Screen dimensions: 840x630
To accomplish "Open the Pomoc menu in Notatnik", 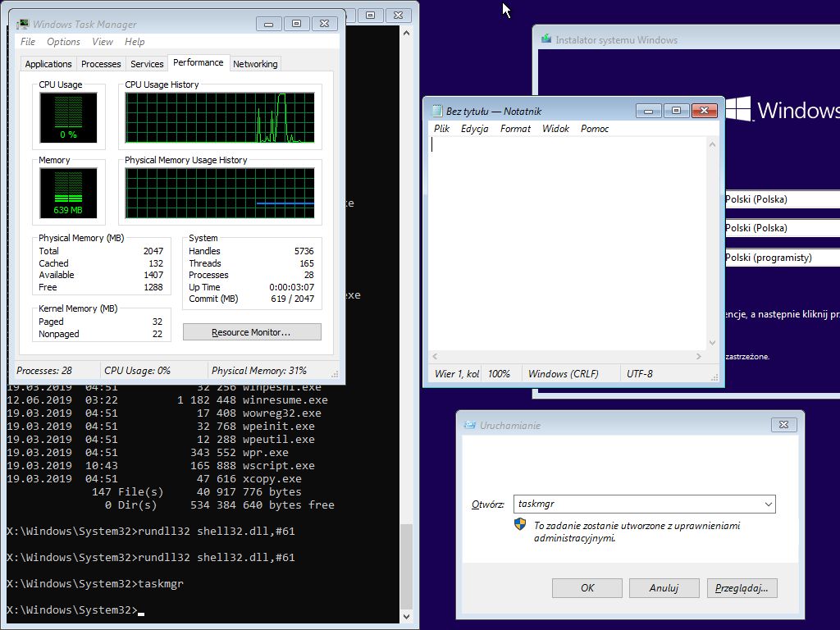I will coord(595,129).
